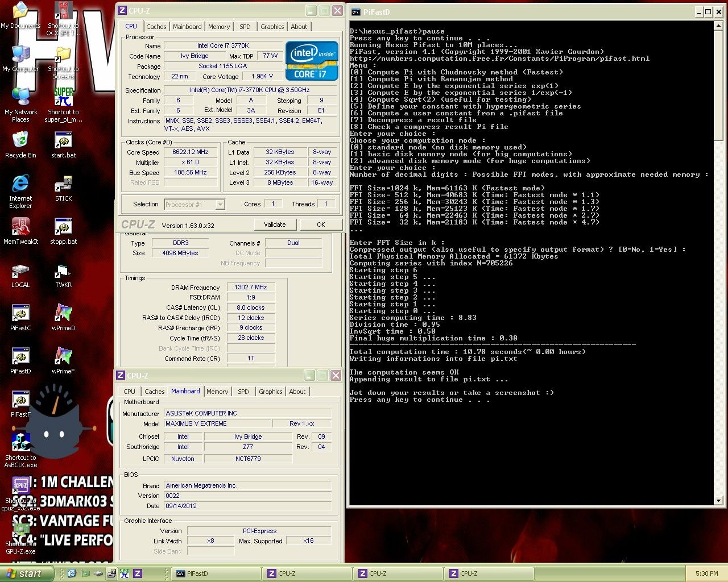
Task: Click the PiFastD vertical scrollbar thumb
Action: 718,85
